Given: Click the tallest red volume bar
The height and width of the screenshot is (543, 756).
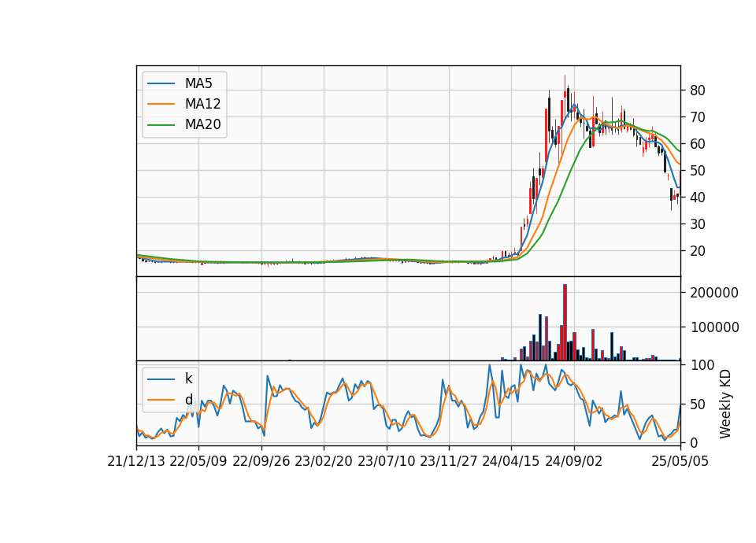Looking at the screenshot, I should (565, 323).
